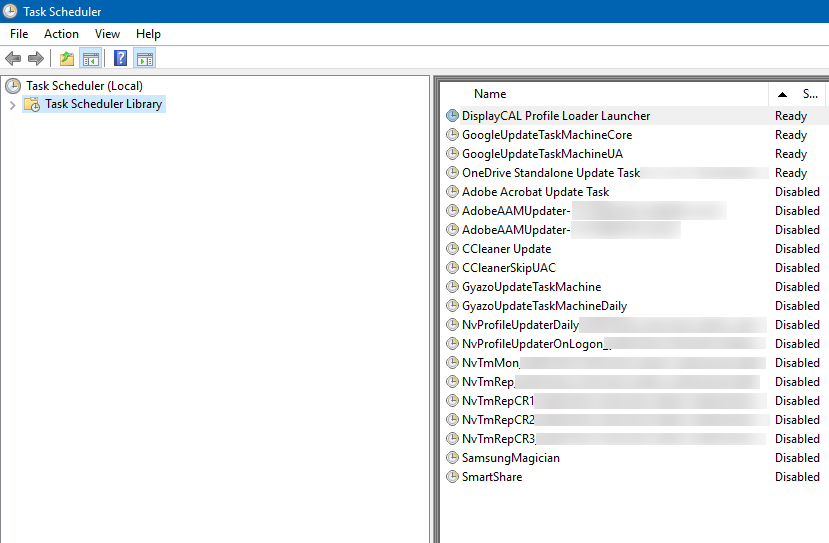Click the Back arrow toolbar icon
The height and width of the screenshot is (543, 829).
coord(13,58)
